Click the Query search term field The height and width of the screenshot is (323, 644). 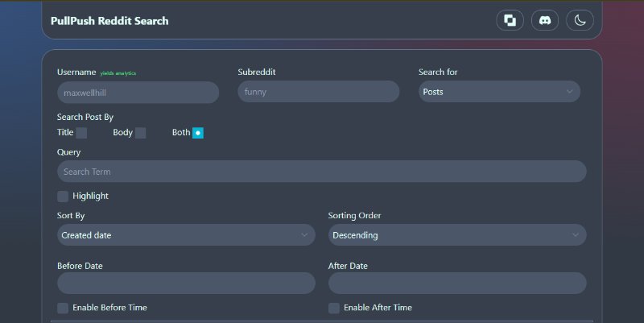pos(321,172)
